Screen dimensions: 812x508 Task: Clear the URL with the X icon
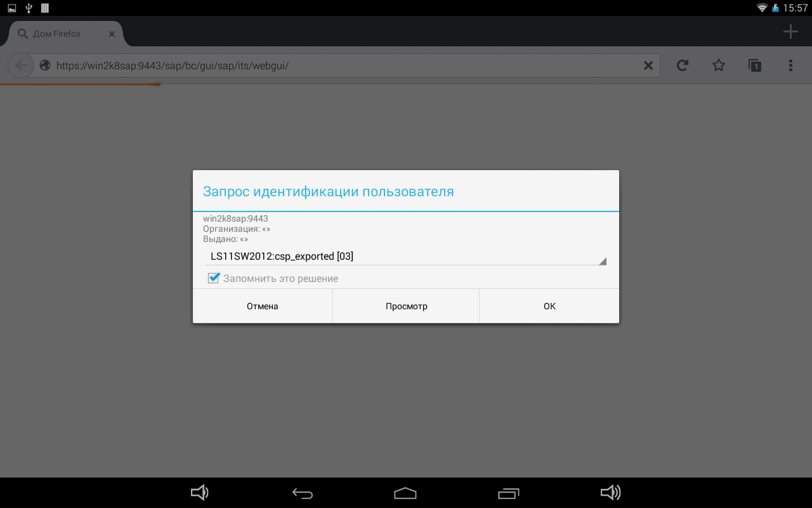(x=648, y=65)
